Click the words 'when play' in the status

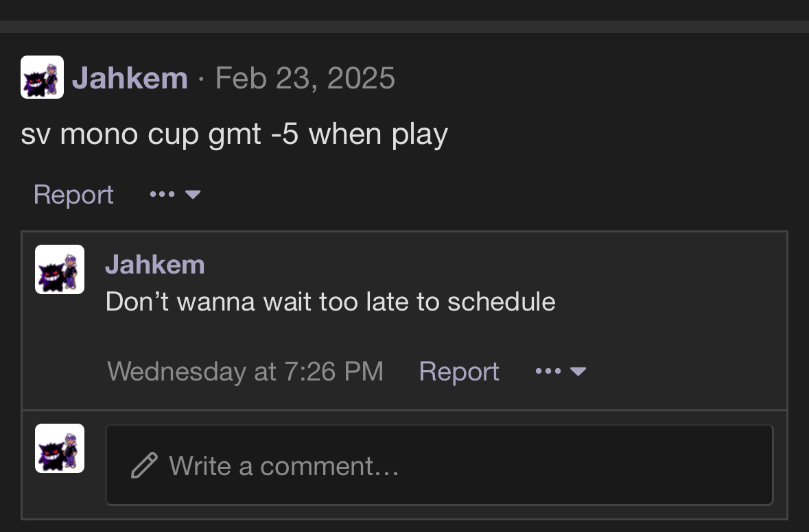coord(378,134)
